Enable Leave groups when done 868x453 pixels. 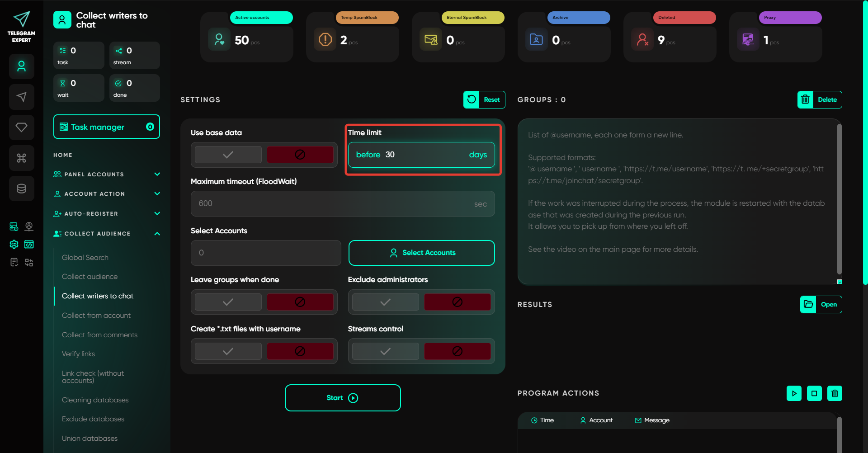pyautogui.click(x=228, y=302)
